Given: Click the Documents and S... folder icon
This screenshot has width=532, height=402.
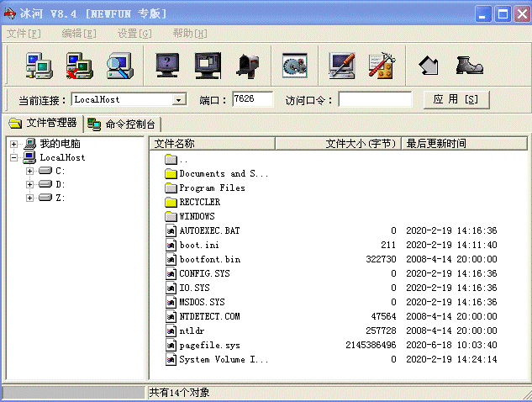Looking at the screenshot, I should coord(171,173).
